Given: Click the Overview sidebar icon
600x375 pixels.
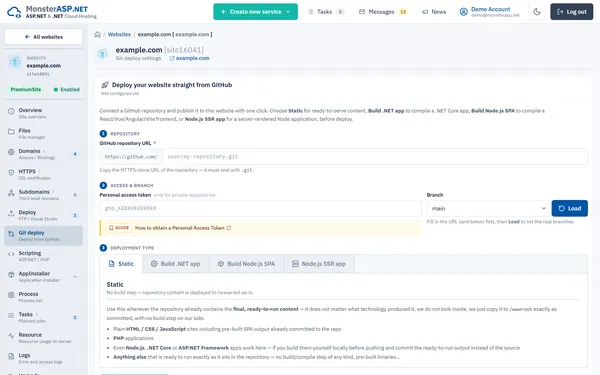Looking at the screenshot, I should (11, 111).
